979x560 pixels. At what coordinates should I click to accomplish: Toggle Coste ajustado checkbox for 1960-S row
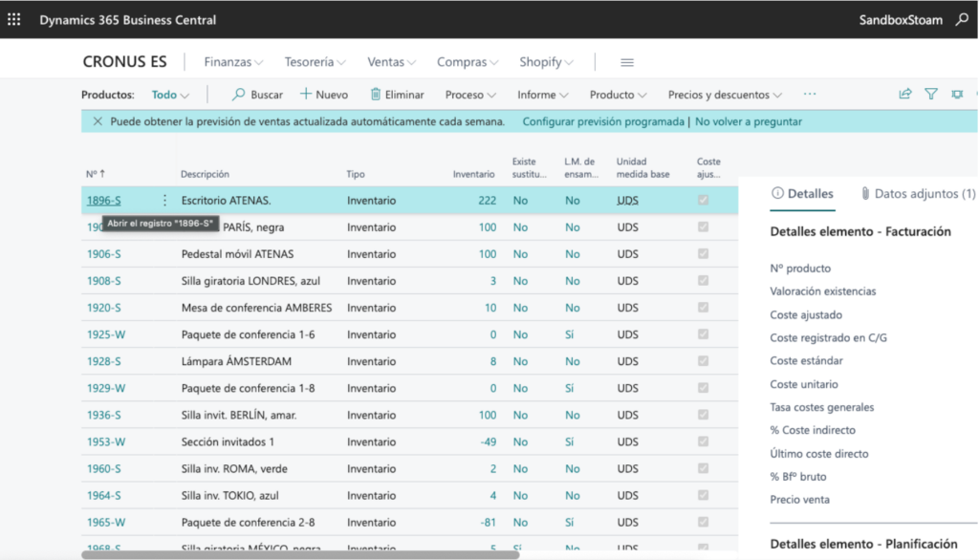[x=703, y=468]
